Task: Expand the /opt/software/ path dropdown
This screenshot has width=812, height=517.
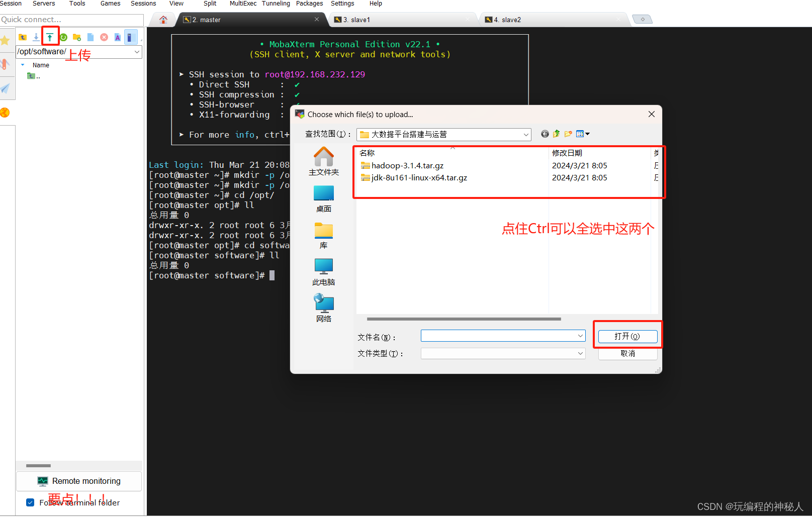Action: tap(137, 52)
